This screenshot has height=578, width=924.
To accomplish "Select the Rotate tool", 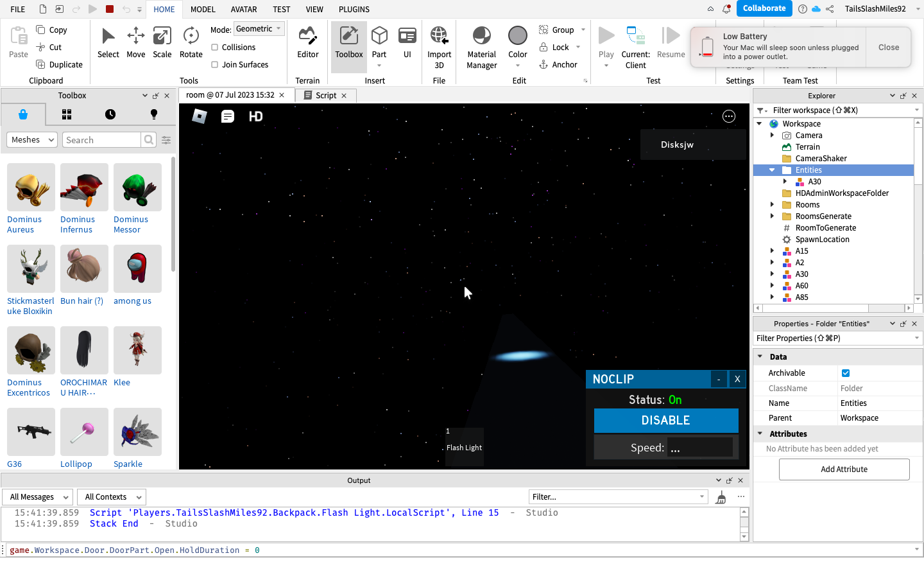I will [191, 42].
